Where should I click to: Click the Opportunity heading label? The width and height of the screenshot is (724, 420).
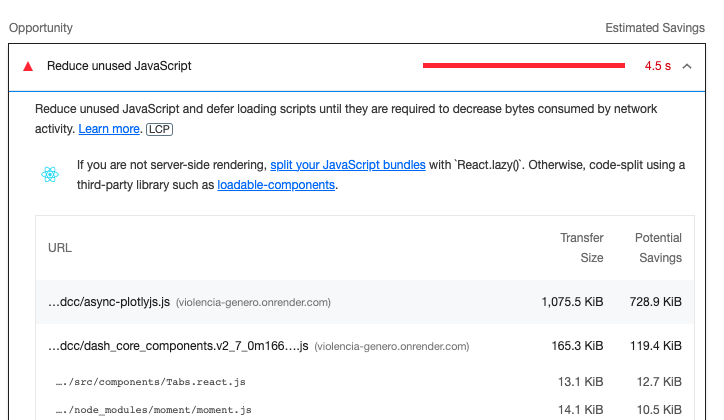[x=41, y=28]
